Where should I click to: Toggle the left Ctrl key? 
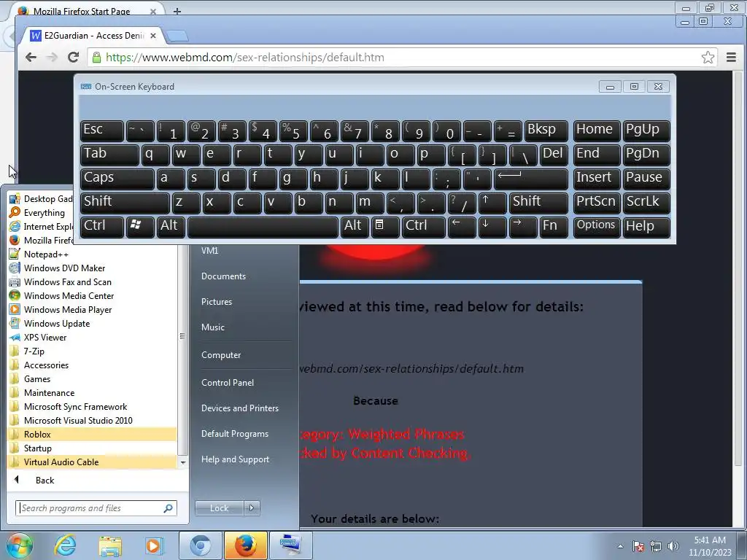click(x=101, y=227)
